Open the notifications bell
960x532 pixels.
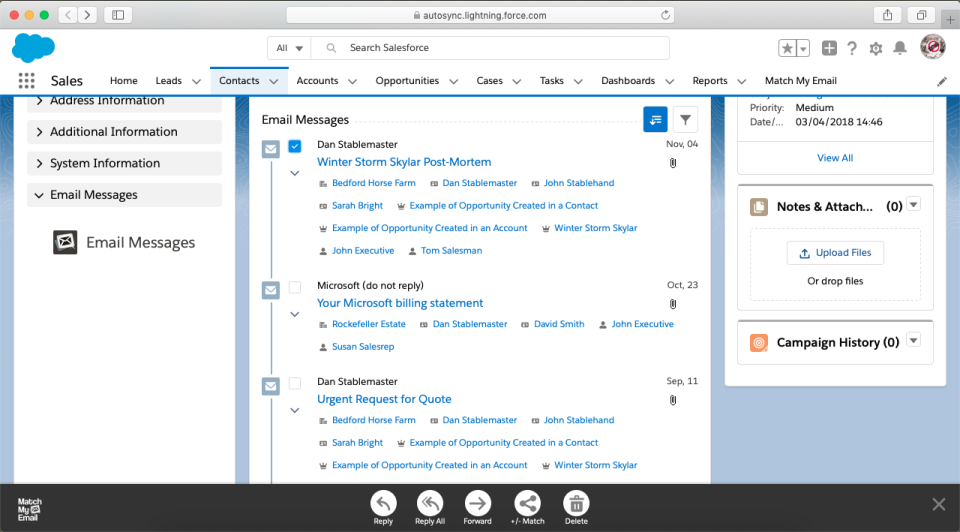pyautogui.click(x=900, y=48)
